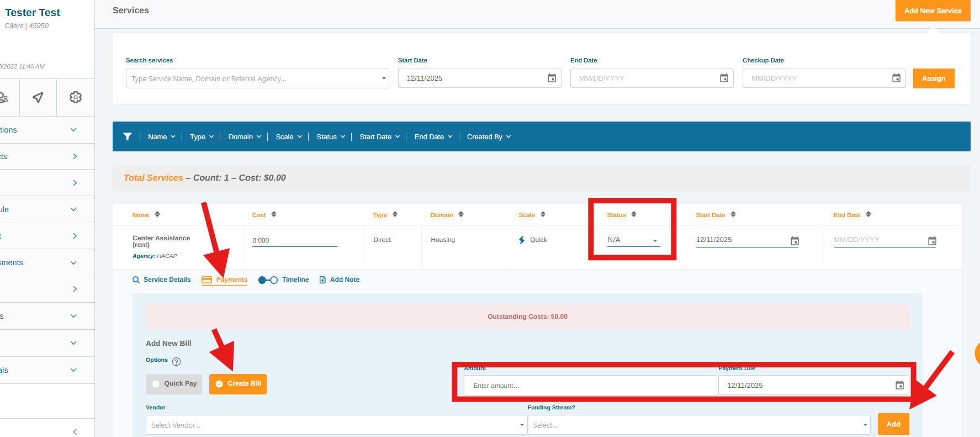Screen dimensions: 980x437
Task: Open the Select Vendor dropdown
Action: (x=336, y=425)
